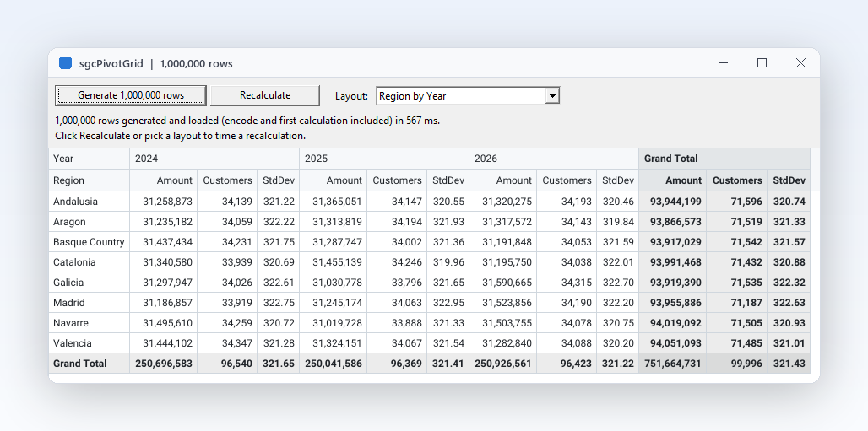This screenshot has width=868, height=431.
Task: Click Amount header under 2024
Action: (x=164, y=180)
